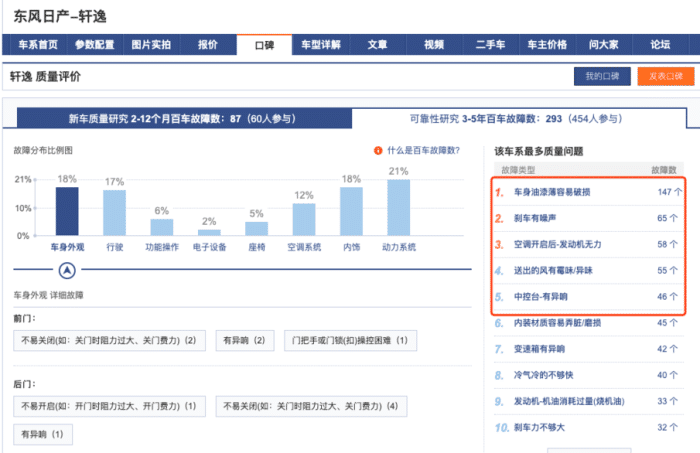The width and height of the screenshot is (700, 453).
Task: Select the 车身外观 18% bar
Action: click(67, 211)
